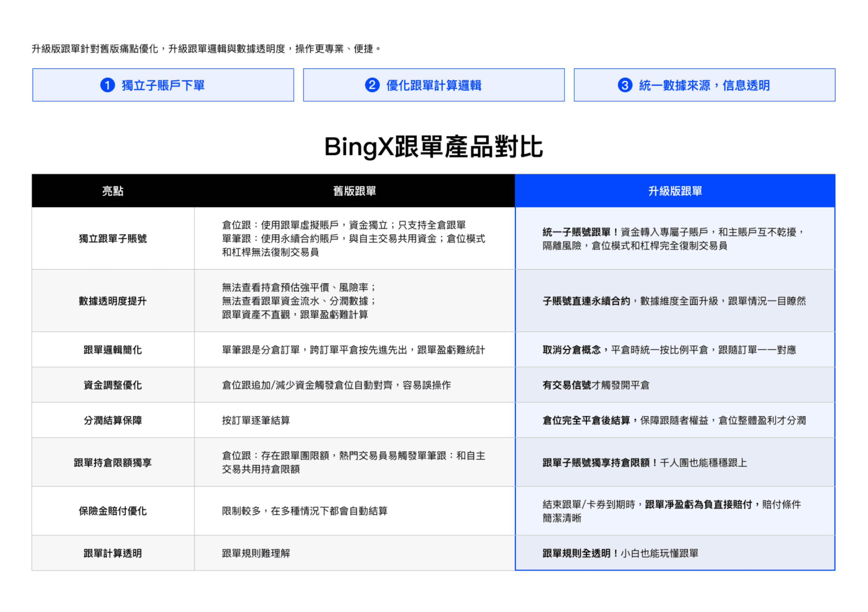The height and width of the screenshot is (612, 868).
Task: Click the BingX跟單產品對比 title
Action: click(434, 147)
